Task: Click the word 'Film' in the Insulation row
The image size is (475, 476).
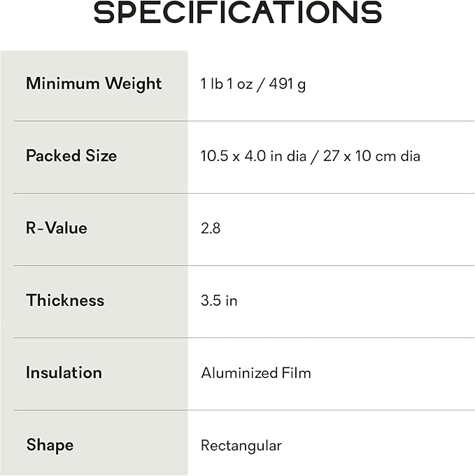Action: click(x=296, y=373)
